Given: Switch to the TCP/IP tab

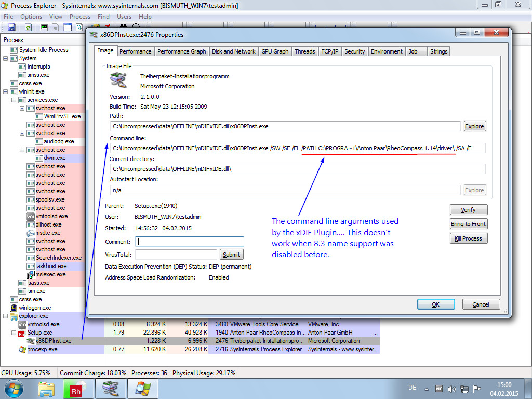Looking at the screenshot, I should click(x=330, y=51).
